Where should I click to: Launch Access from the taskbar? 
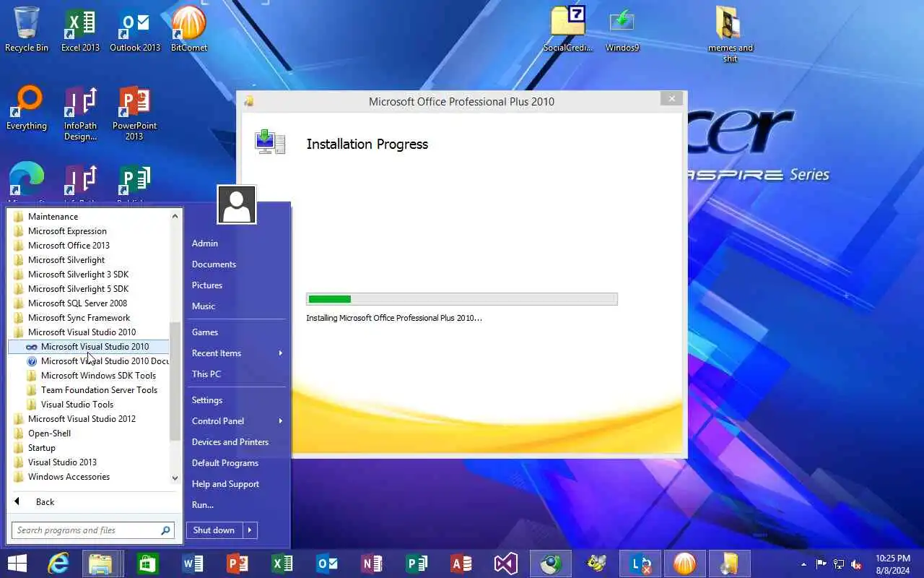(x=461, y=564)
